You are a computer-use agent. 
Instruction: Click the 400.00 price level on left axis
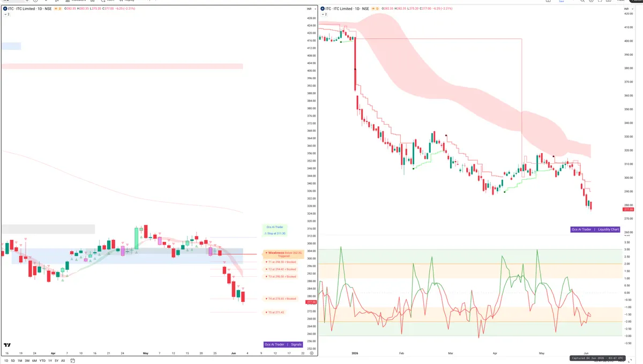point(310,71)
